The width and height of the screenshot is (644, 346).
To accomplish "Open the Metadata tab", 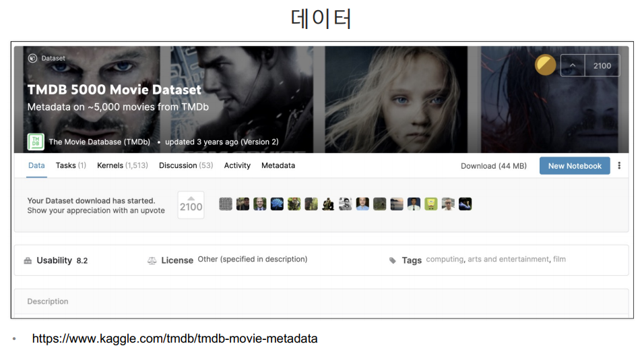I will (x=278, y=165).
